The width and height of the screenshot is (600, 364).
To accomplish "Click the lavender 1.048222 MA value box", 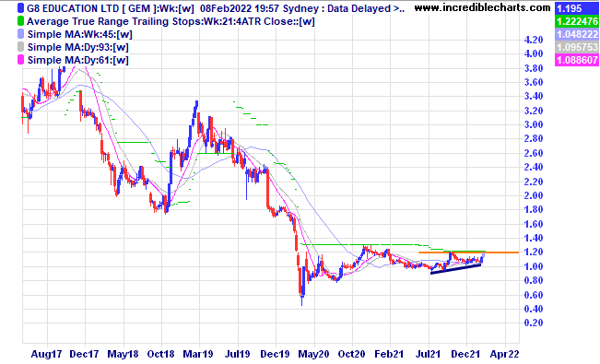I will 577,34.
